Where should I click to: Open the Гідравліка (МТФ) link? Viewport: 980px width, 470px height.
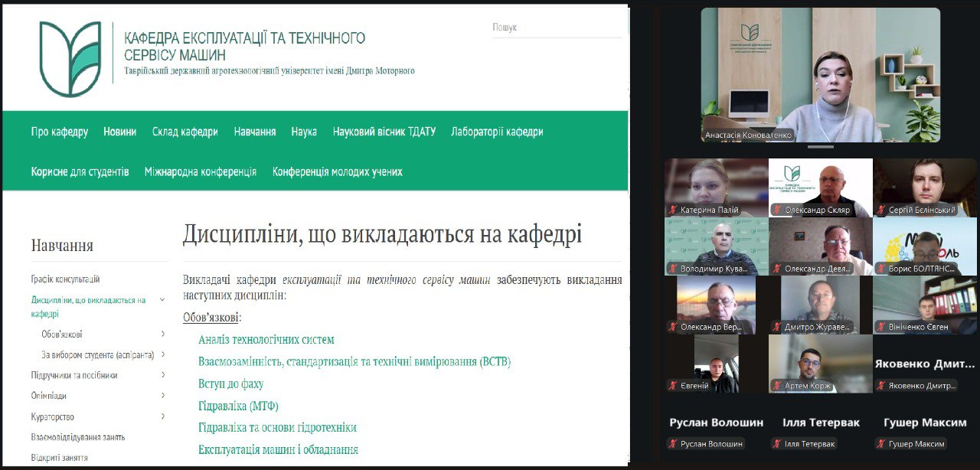238,406
